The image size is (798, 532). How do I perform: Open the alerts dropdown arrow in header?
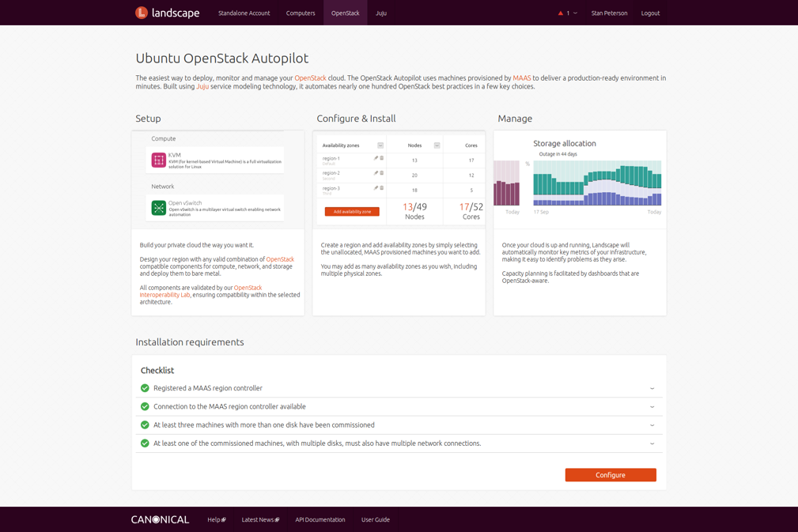pyautogui.click(x=575, y=13)
